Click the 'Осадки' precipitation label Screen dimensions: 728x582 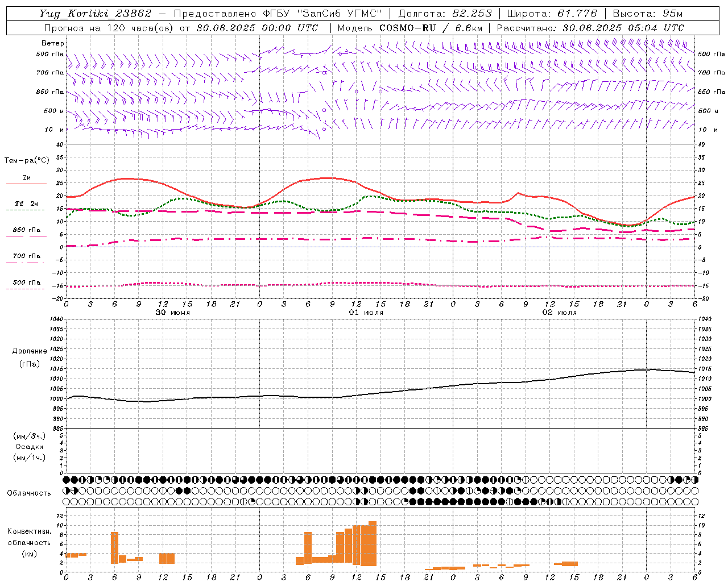pyautogui.click(x=30, y=447)
